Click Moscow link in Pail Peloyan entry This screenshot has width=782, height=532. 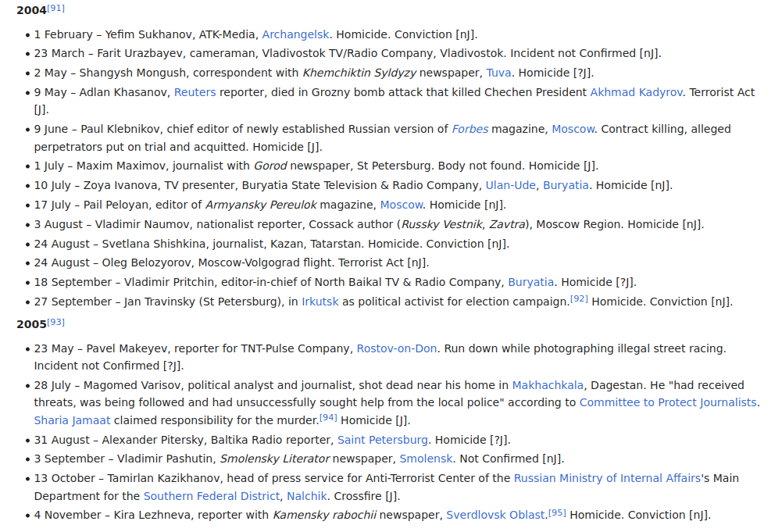402,205
